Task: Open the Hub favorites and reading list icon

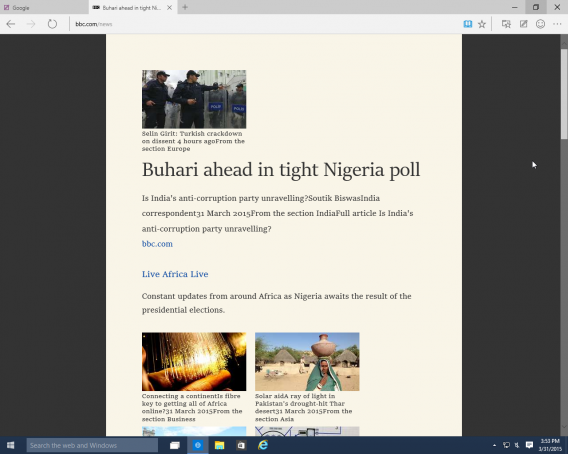Action: pos(506,24)
